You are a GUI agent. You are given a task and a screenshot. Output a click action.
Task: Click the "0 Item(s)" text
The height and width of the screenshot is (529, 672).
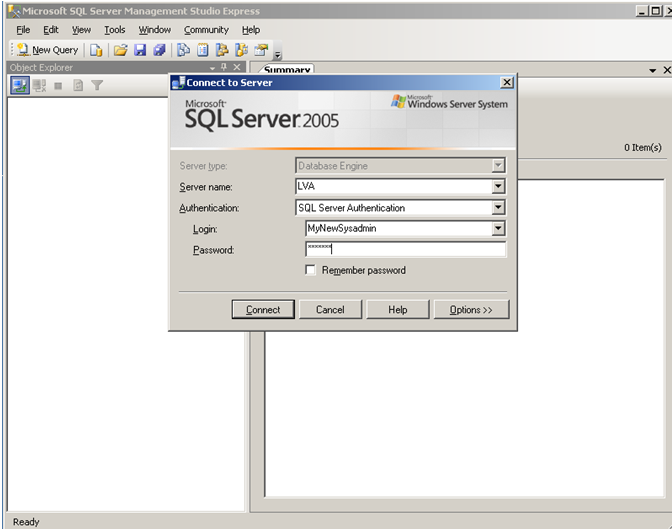click(642, 147)
